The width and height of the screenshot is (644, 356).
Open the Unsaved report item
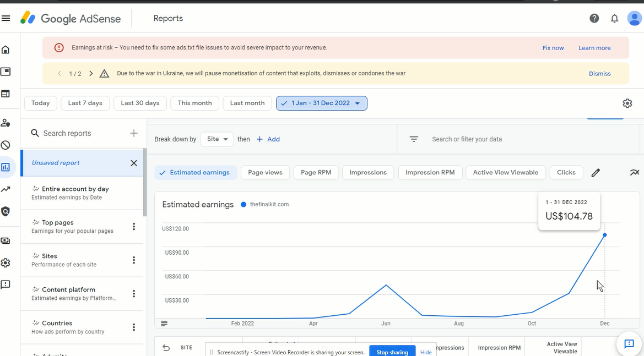click(82, 163)
